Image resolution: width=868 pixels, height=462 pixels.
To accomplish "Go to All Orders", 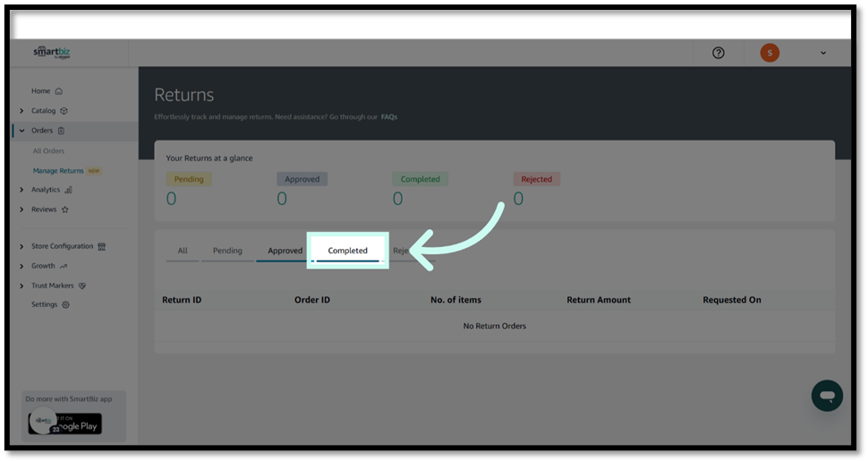I will click(48, 151).
